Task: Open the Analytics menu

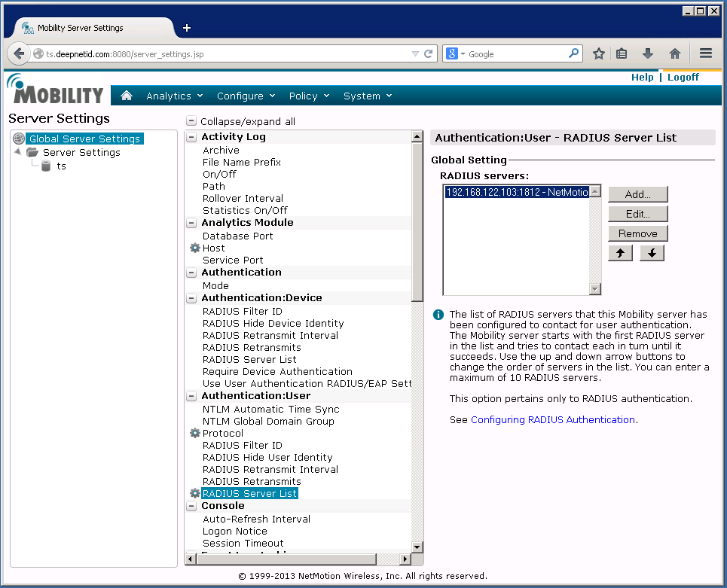Action: coord(174,96)
